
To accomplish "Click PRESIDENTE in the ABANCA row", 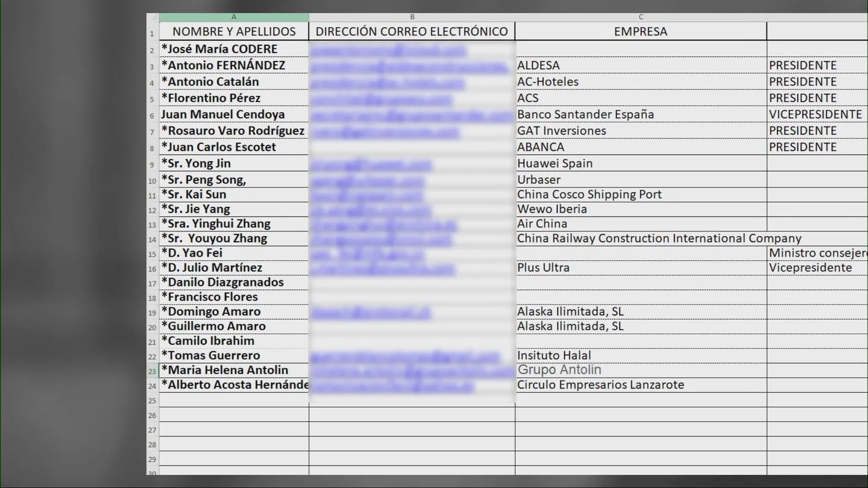I will (x=817, y=146).
